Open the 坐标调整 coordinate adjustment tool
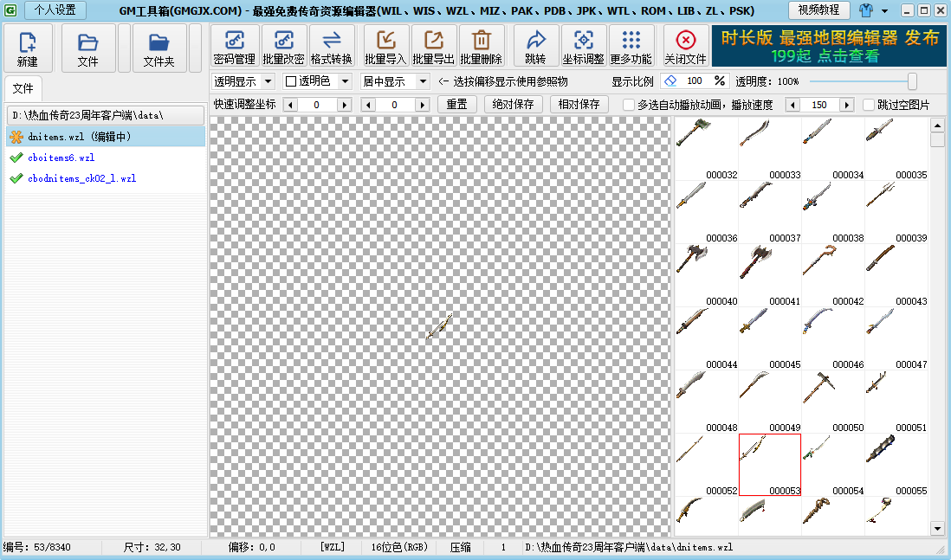Image resolution: width=951 pixels, height=560 pixels. tap(583, 46)
